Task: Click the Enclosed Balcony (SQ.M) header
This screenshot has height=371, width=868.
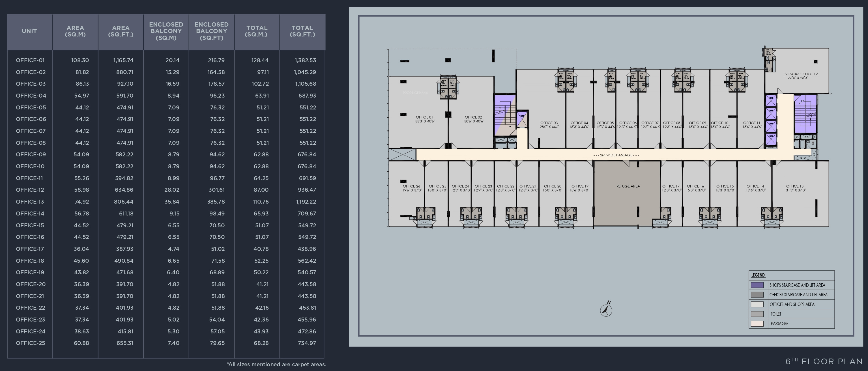Action: coord(166,31)
